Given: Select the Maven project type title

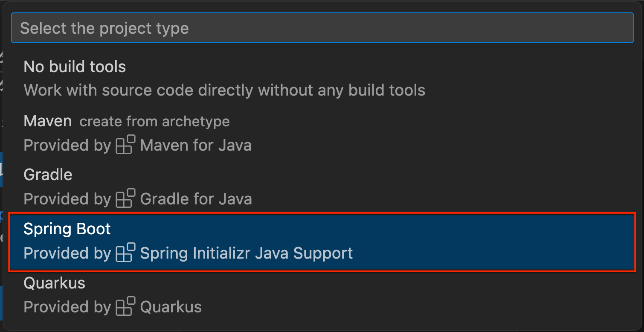Looking at the screenshot, I should (48, 121).
